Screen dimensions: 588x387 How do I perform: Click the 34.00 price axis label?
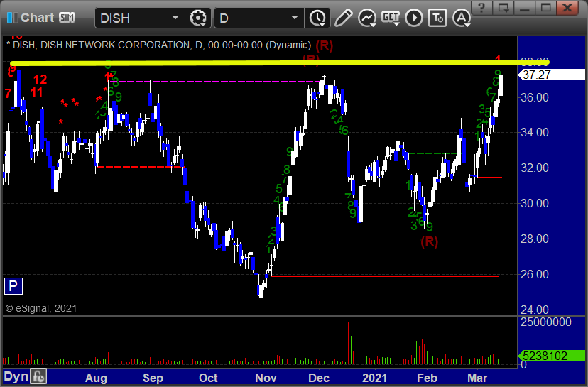535,132
